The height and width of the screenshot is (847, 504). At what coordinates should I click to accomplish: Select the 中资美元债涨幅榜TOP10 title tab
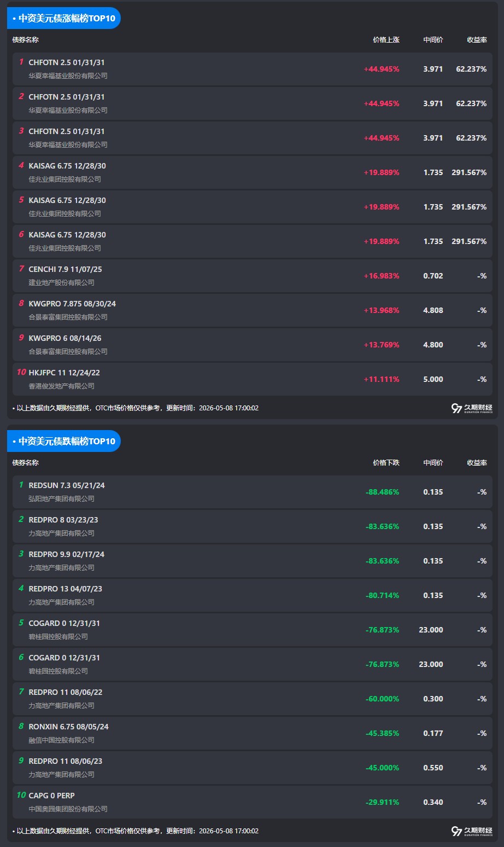[x=64, y=18]
